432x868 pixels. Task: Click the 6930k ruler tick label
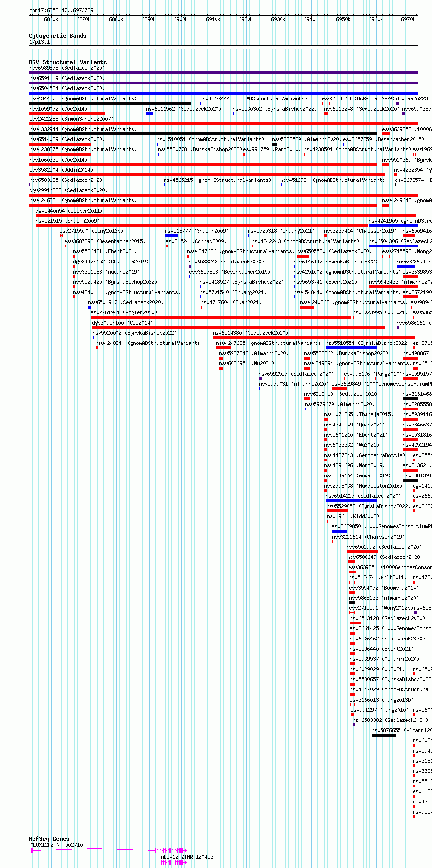pos(278,19)
